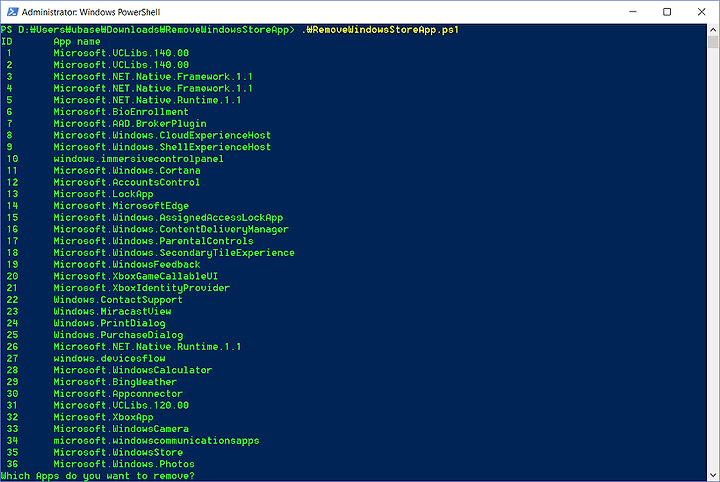
Task: Click the Microsoft.MicrosoftEdge entry
Action: click(x=121, y=206)
